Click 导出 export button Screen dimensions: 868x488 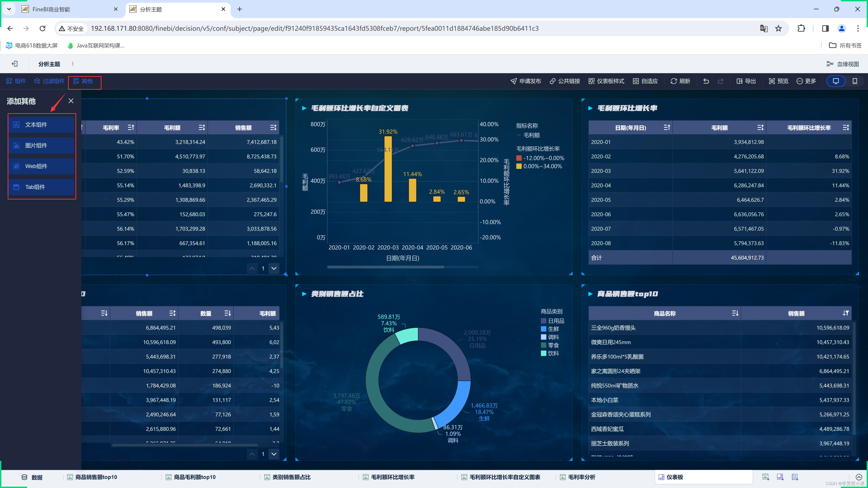(x=746, y=81)
